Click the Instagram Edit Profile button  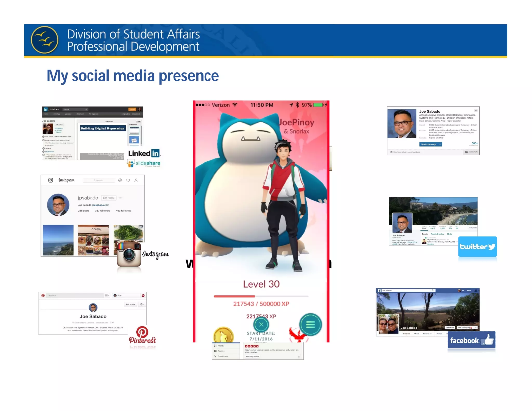point(109,198)
